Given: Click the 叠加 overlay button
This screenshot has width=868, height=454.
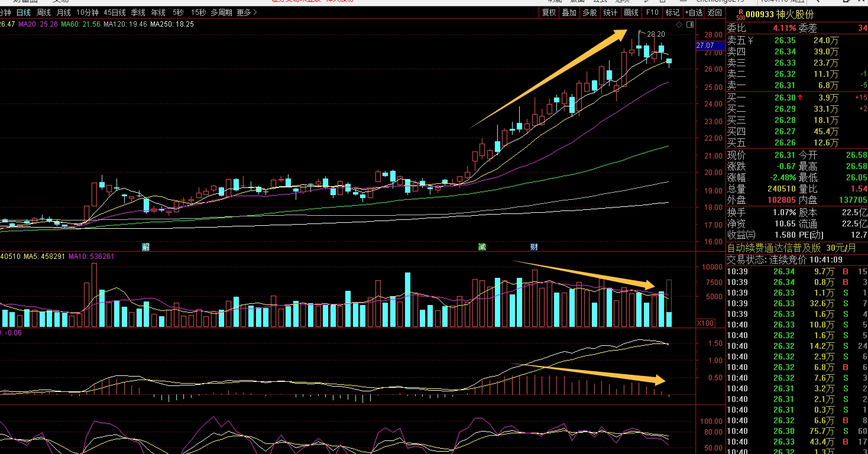Looking at the screenshot, I should (x=569, y=12).
